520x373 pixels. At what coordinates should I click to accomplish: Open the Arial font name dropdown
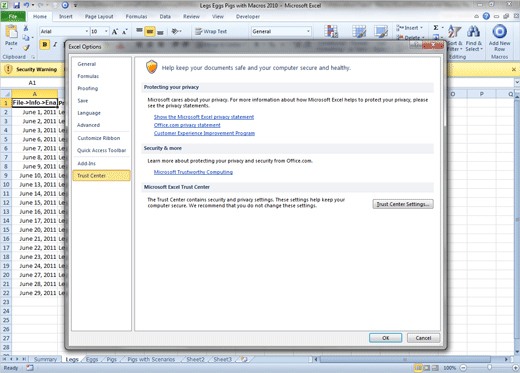click(x=87, y=31)
